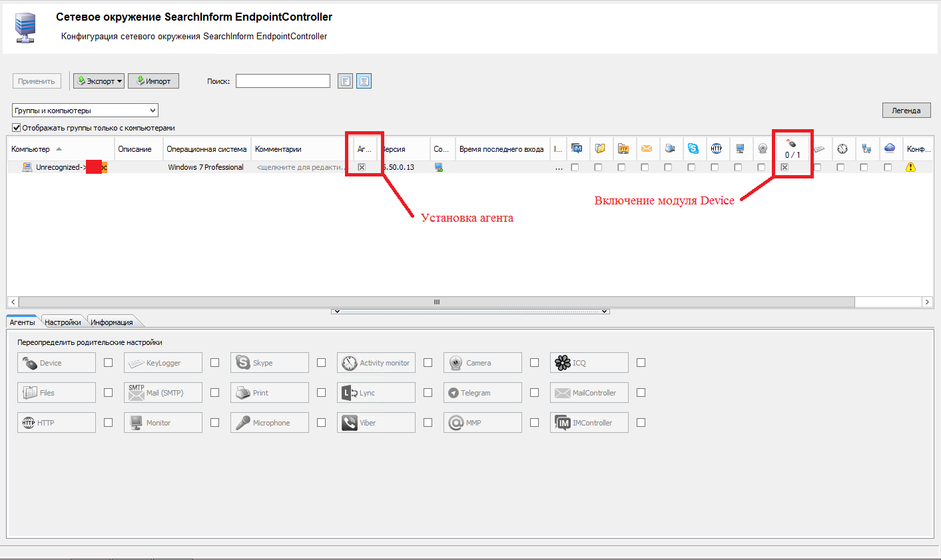Click the Viber agent button

pyautogui.click(x=376, y=423)
